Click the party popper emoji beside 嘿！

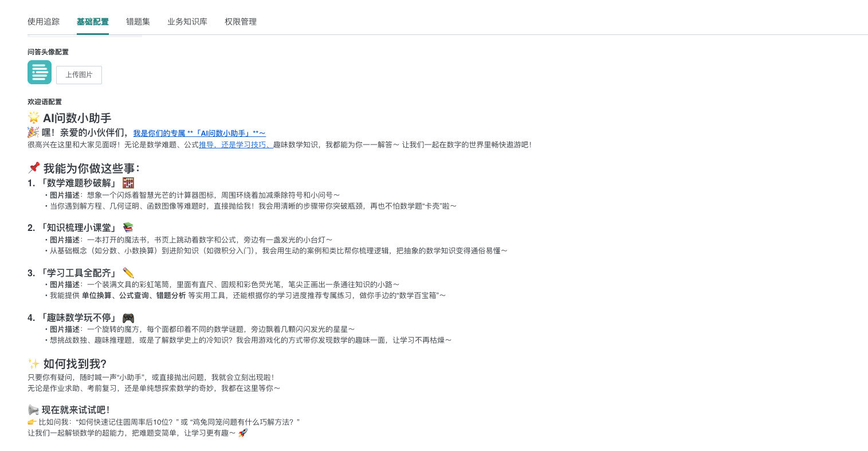point(33,132)
